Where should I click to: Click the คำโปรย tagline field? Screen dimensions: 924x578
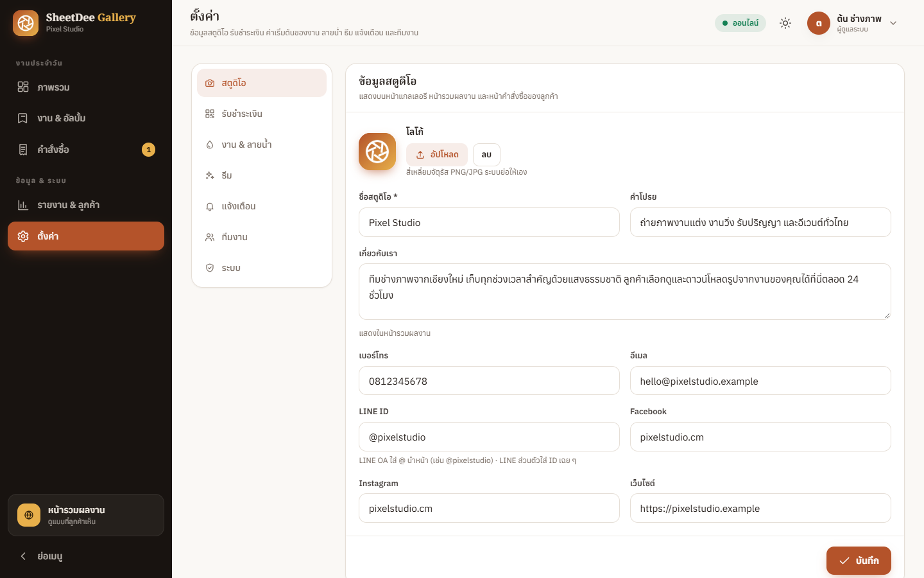click(760, 222)
